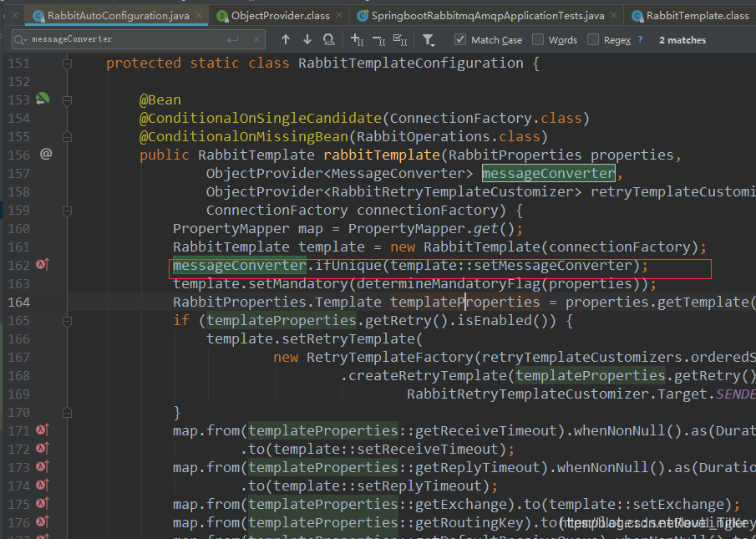Screen dimensions: 756x539
Task: Clear the messageConverter search text
Action: [256, 39]
